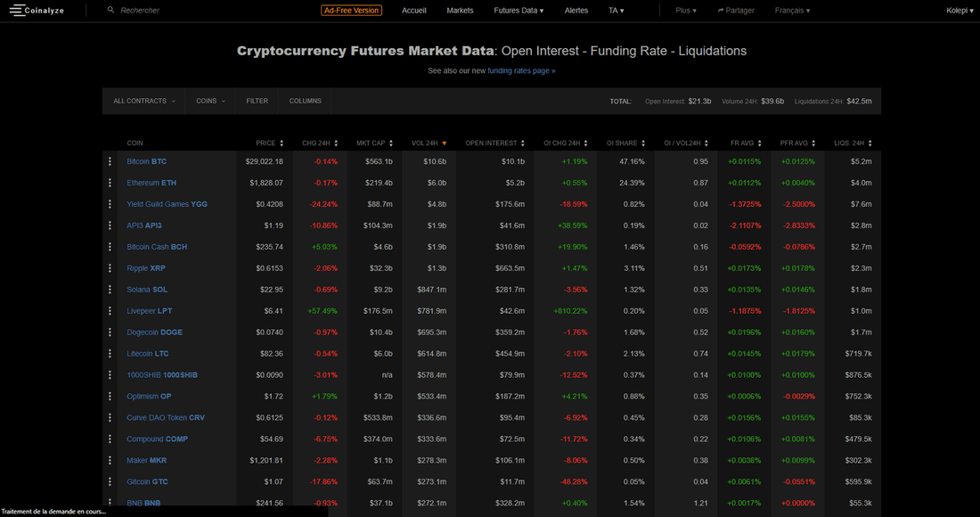Screen dimensions: 980x517
Task: Select API3 FR AVG -2.1107% value
Action: point(746,225)
